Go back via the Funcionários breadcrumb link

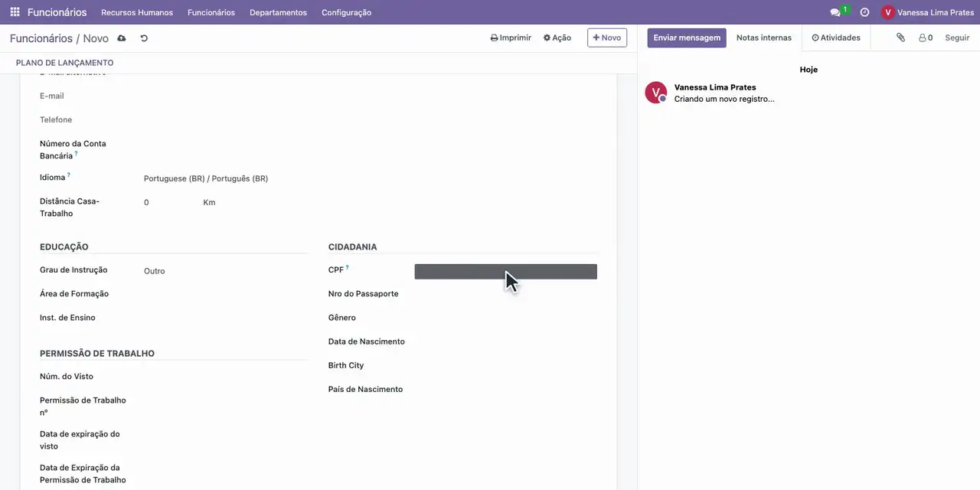click(41, 38)
